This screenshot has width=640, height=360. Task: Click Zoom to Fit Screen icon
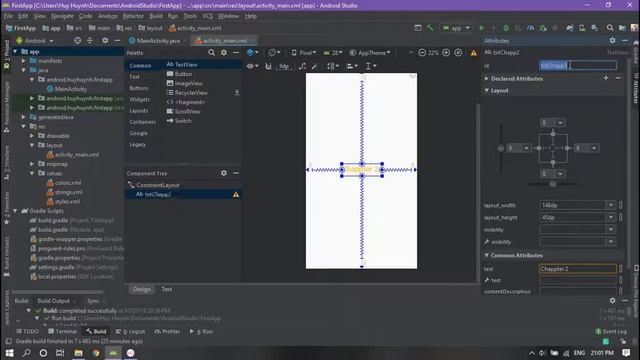pos(458,53)
